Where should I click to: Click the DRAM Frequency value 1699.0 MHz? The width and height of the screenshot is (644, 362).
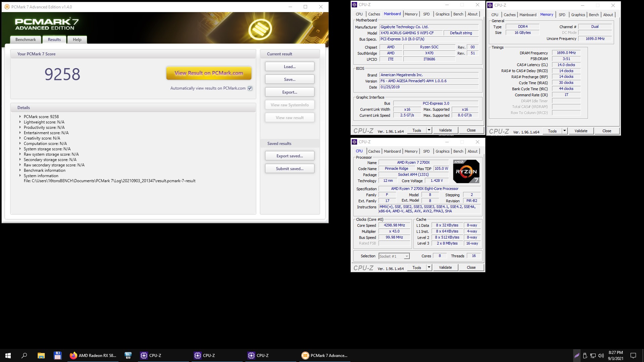pyautogui.click(x=566, y=53)
